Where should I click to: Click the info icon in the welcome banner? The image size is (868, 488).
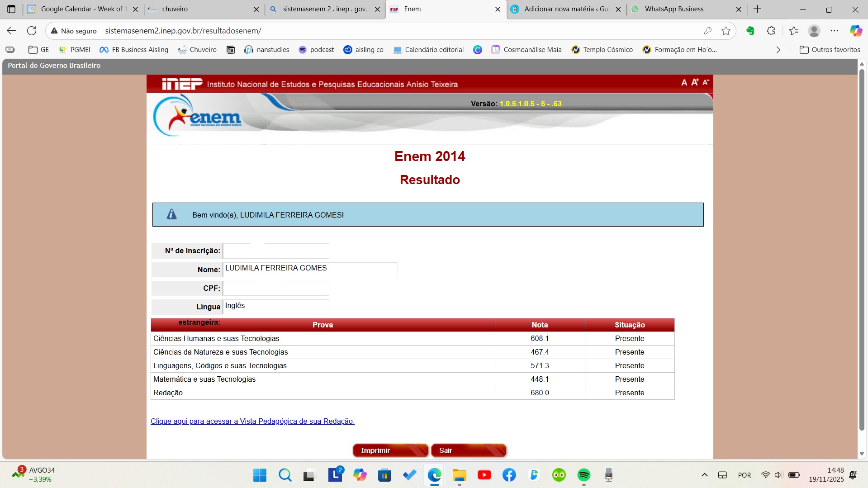point(171,214)
